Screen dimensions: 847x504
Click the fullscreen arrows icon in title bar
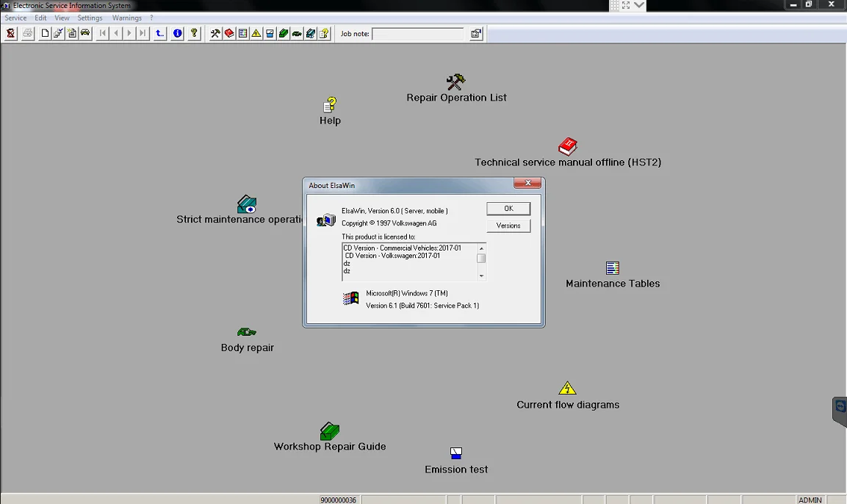pos(626,5)
